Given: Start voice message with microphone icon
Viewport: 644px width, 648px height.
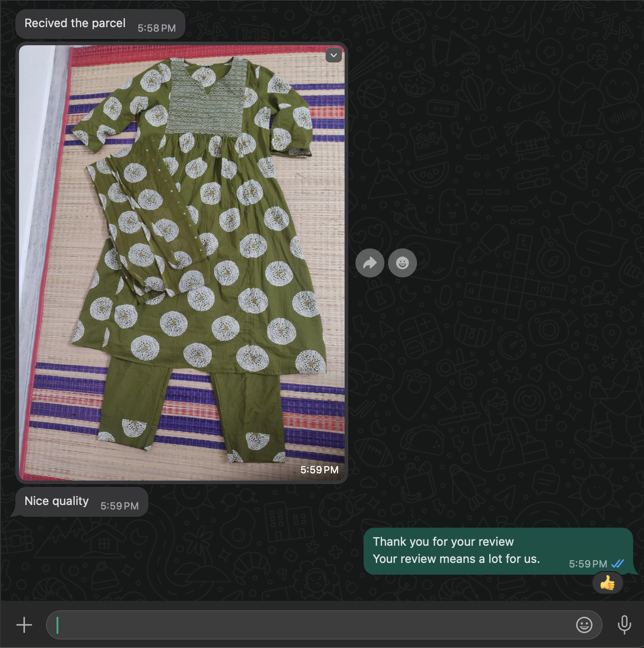Looking at the screenshot, I should (624, 625).
